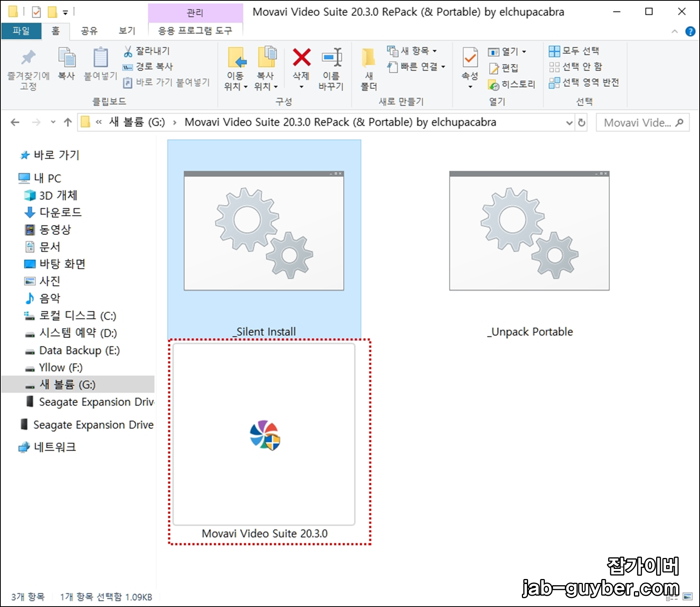
Task: Click 새 볼륨 (G:) in address breadcrumb
Action: 137,122
